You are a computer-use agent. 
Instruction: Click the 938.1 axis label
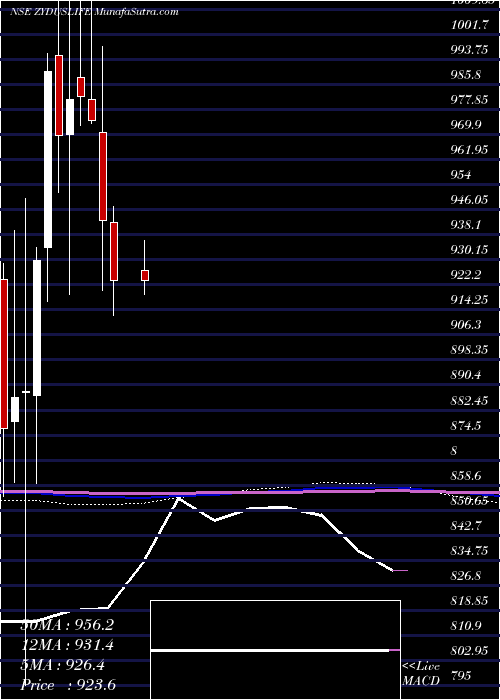click(466, 225)
